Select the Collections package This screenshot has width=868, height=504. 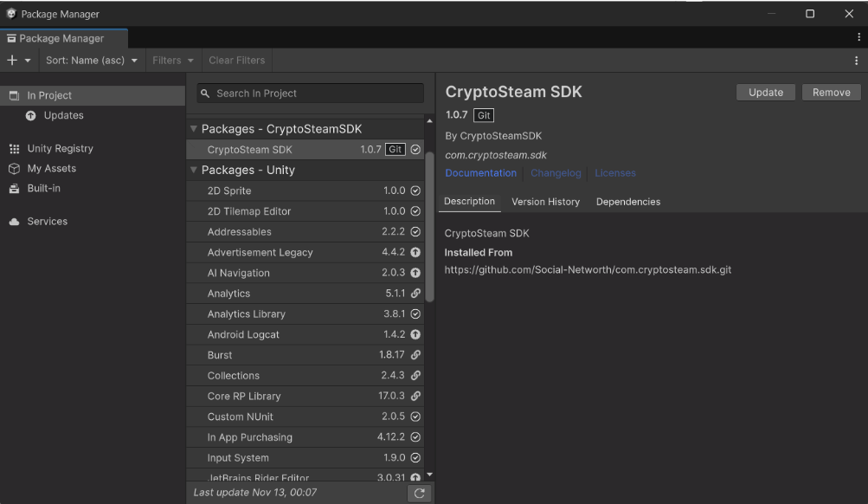pyautogui.click(x=305, y=375)
